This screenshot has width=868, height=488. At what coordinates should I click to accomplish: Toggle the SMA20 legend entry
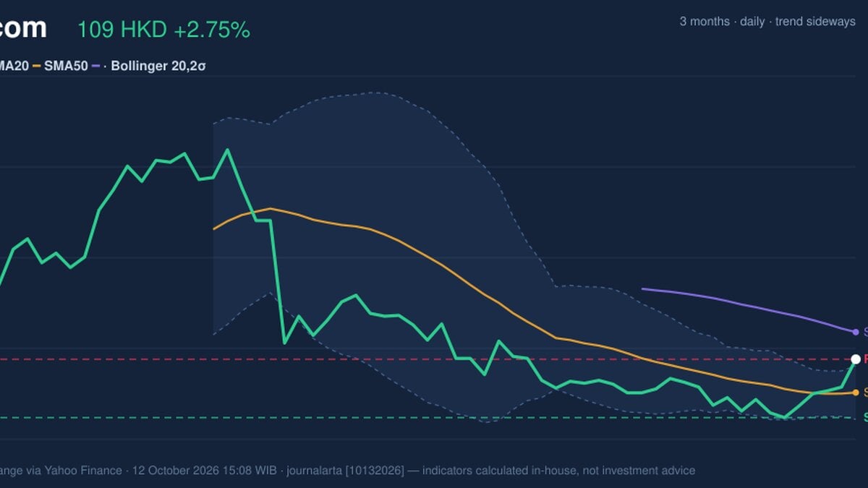click(14, 66)
